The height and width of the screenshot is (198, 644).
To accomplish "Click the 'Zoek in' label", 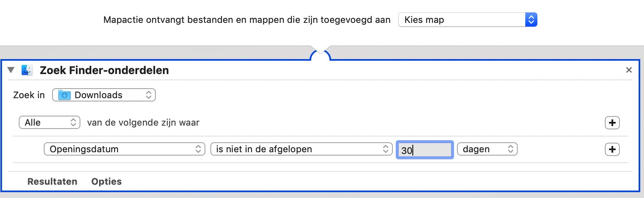I will pos(29,95).
